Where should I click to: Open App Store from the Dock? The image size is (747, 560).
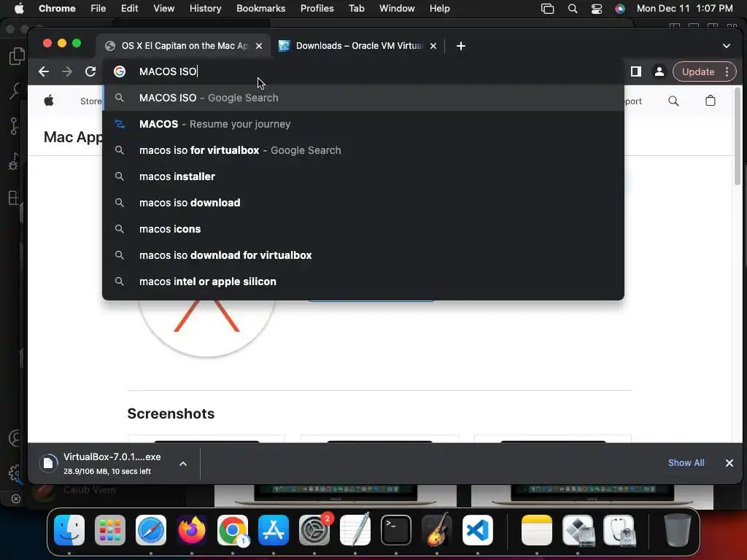pyautogui.click(x=274, y=530)
